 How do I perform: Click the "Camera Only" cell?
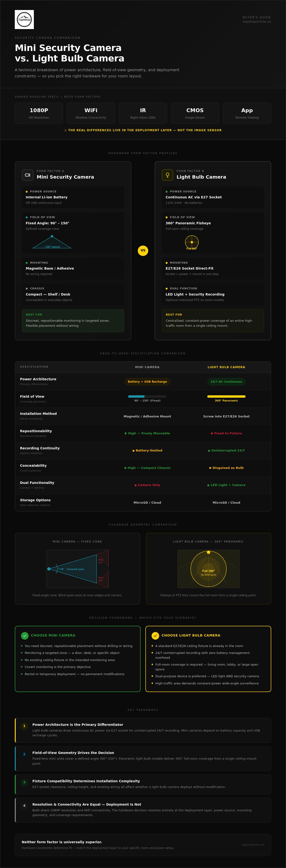147,485
